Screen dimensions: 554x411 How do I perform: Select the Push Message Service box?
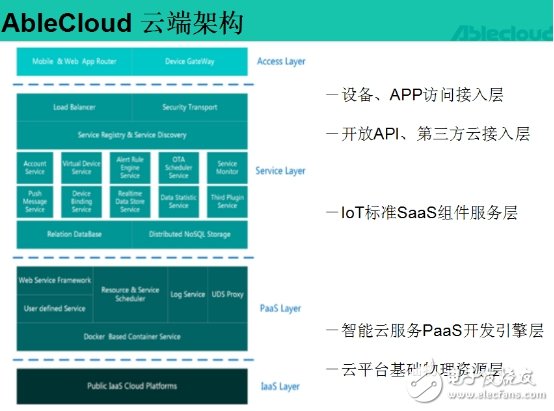(x=35, y=201)
